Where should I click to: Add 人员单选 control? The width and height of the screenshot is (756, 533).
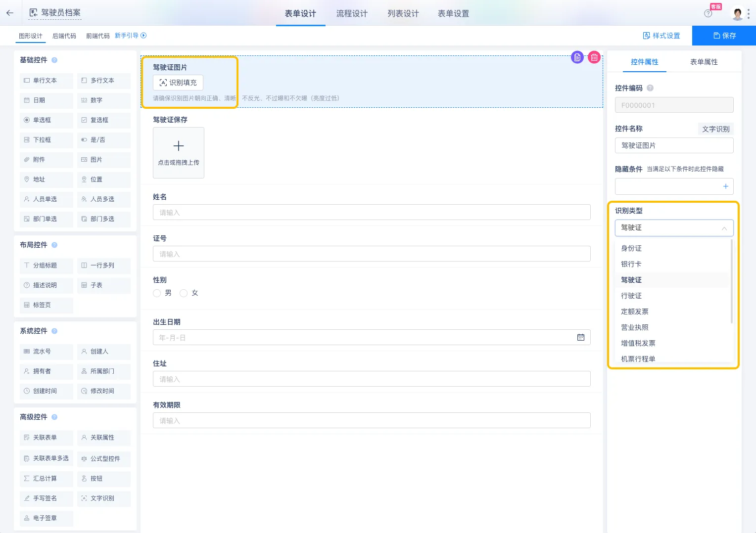coord(47,199)
